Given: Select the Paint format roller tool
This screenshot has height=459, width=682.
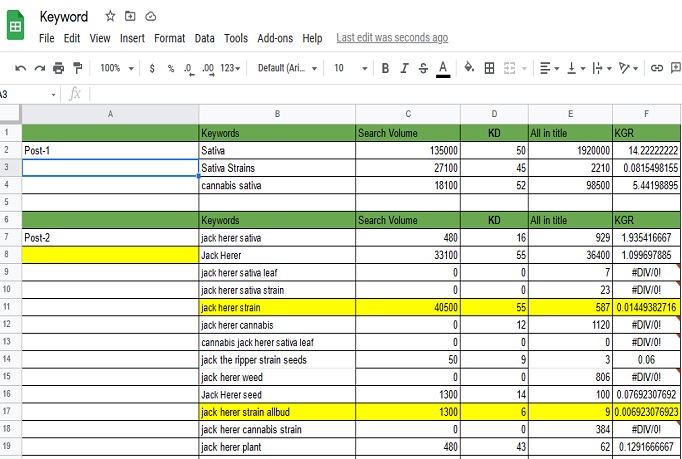Looking at the screenshot, I should 76,68.
